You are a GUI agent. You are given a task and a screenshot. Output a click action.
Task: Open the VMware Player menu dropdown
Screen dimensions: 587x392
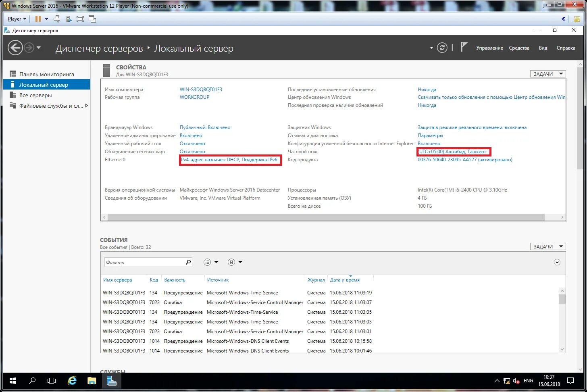17,19
